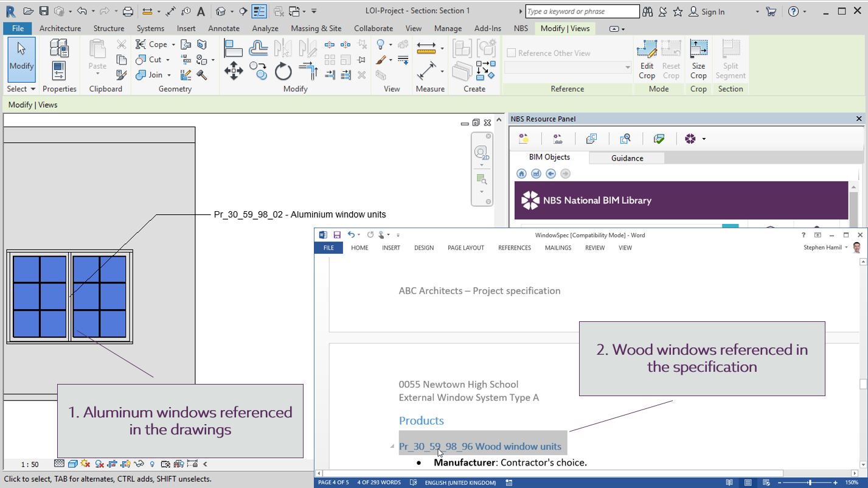868x488 pixels.
Task: Open the NBS ribbon tab
Action: 521,28
